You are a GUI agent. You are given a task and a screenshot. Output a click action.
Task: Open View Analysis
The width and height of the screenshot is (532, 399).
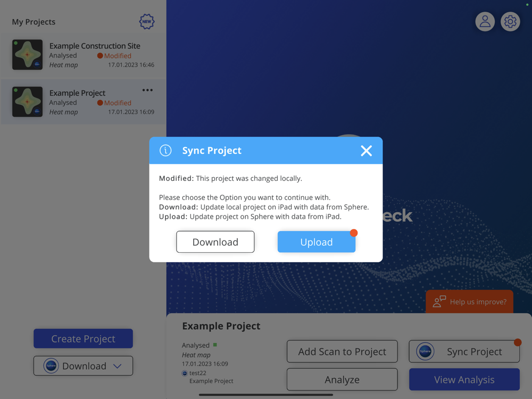[x=464, y=380]
